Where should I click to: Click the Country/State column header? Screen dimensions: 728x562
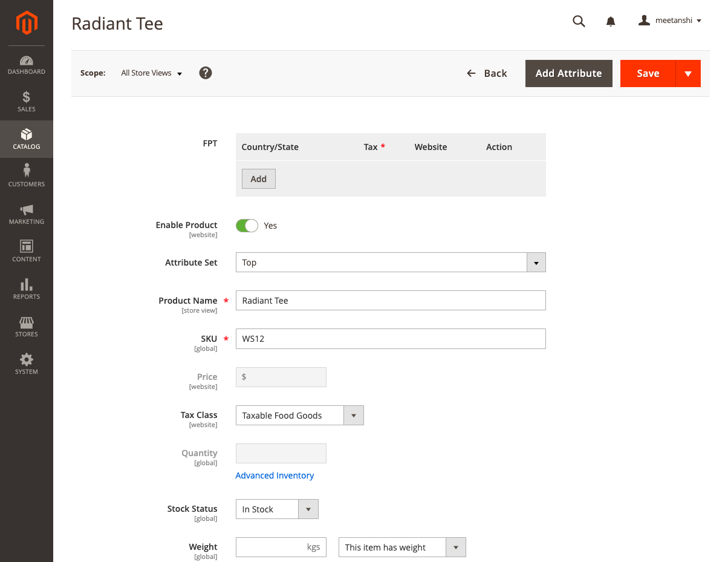[x=270, y=147]
